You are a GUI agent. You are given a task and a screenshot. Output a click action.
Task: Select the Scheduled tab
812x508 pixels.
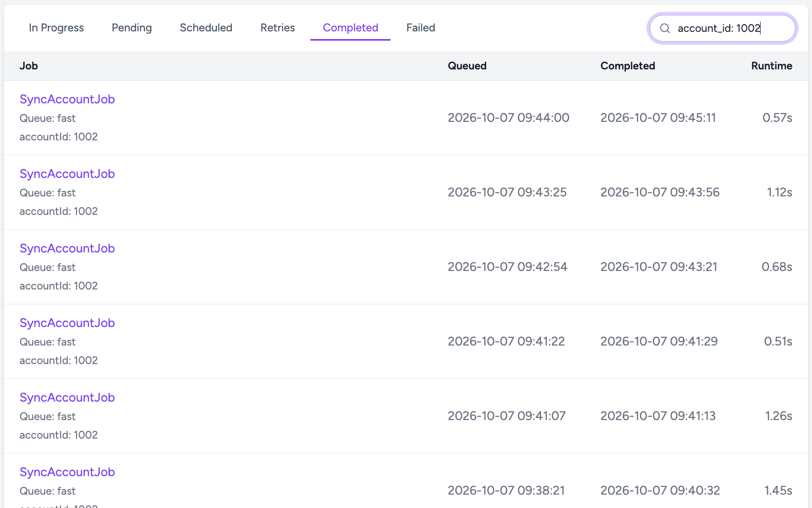coord(206,28)
